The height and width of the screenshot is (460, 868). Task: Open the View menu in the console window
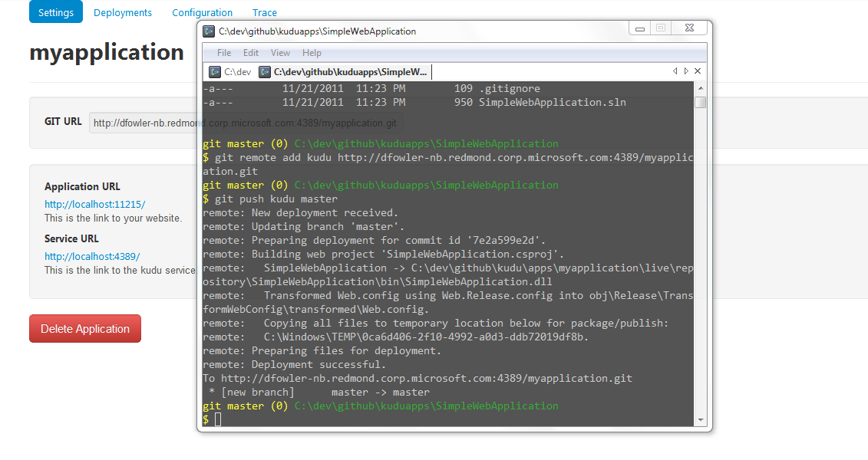[x=280, y=53]
